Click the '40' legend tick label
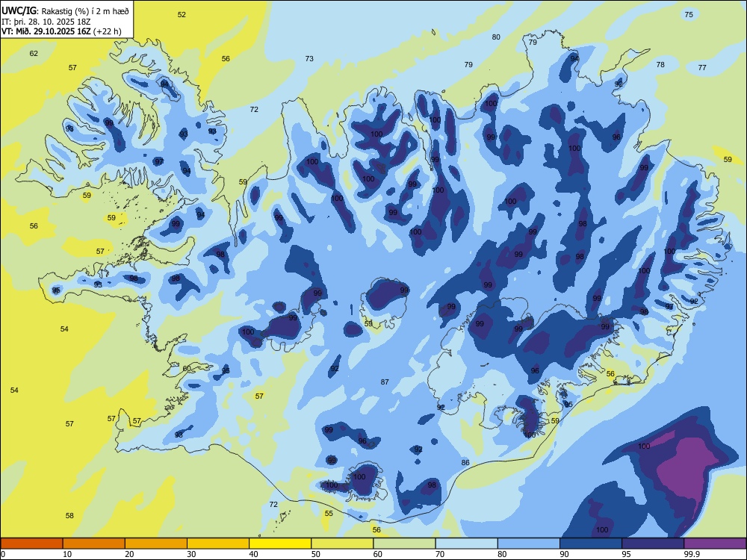747x560 pixels. click(253, 554)
